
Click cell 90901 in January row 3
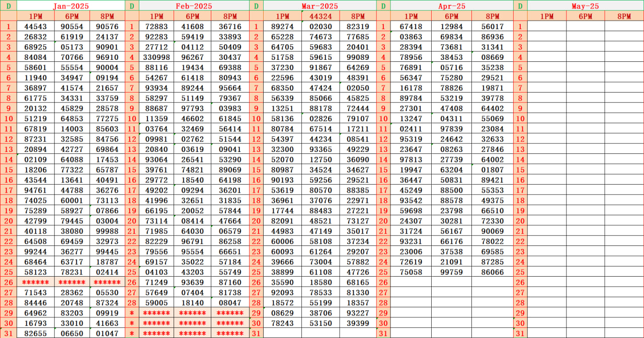tap(107, 47)
